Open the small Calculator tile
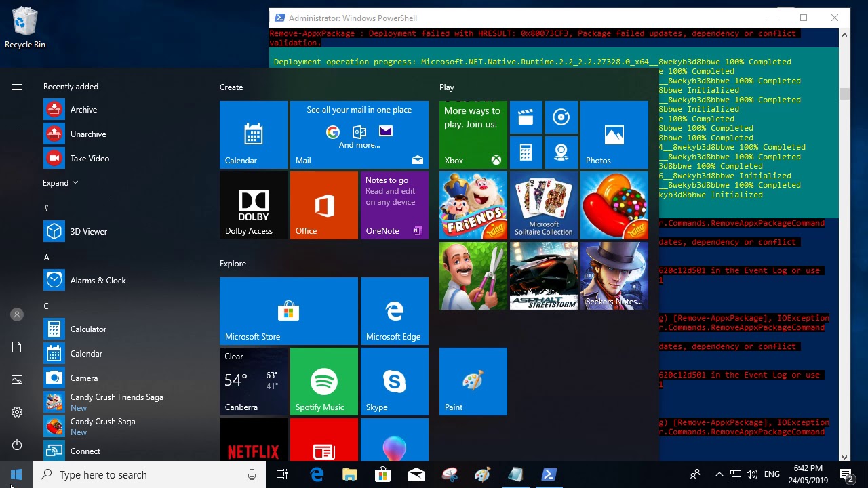The image size is (868, 488). [x=526, y=152]
